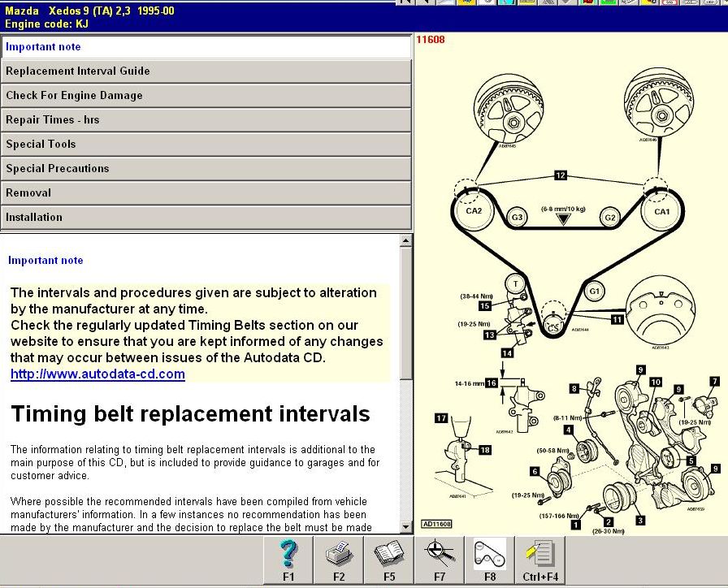Viewport: 728px width, 588px height.
Task: Open the Removal section
Action: pyautogui.click(x=206, y=192)
